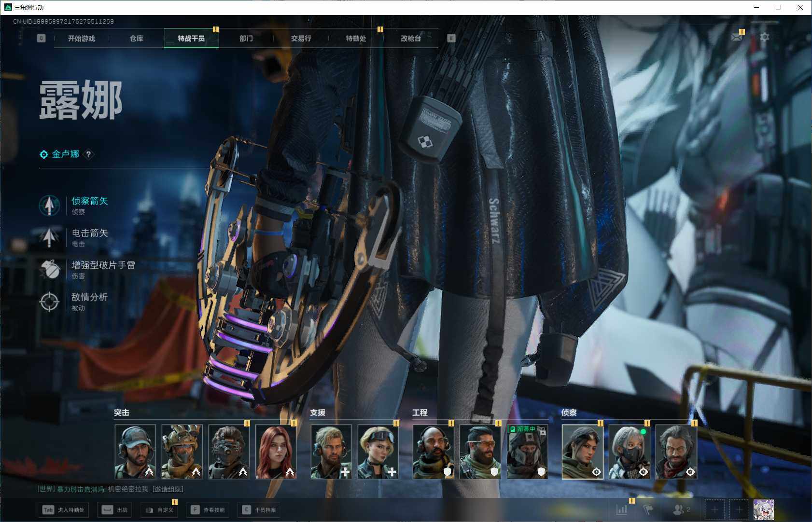Go to the 开始游戏 tab
Viewport: 812px width, 522px height.
[82, 39]
